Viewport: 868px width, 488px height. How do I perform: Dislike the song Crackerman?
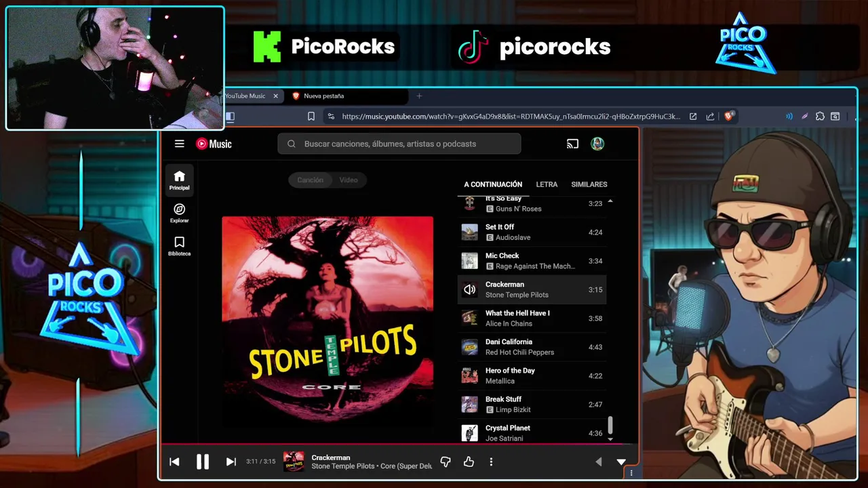(446, 462)
